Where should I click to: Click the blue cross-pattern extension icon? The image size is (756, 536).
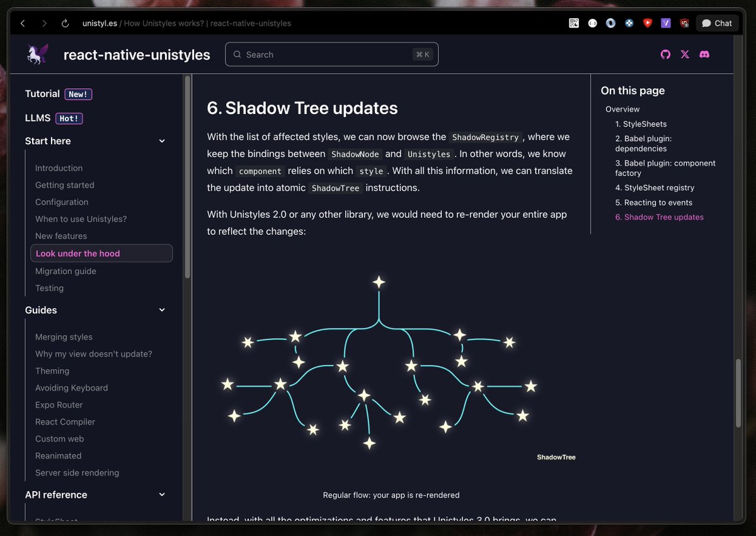(629, 23)
